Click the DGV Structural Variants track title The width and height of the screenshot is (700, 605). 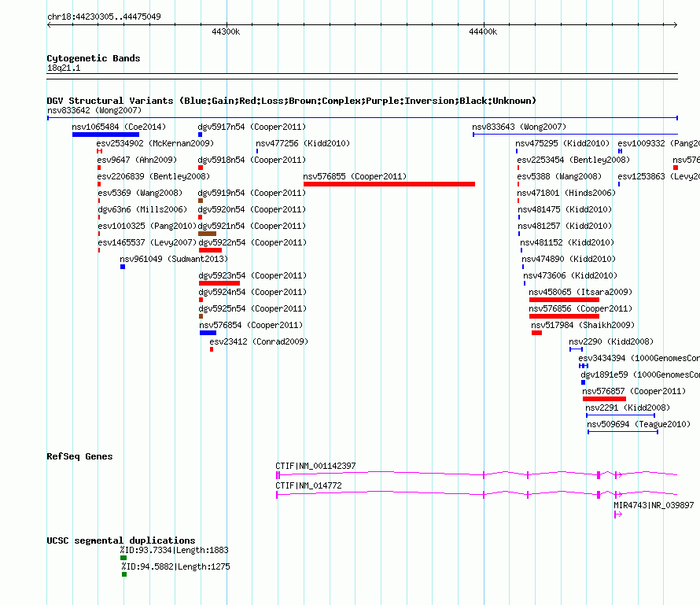click(x=292, y=101)
